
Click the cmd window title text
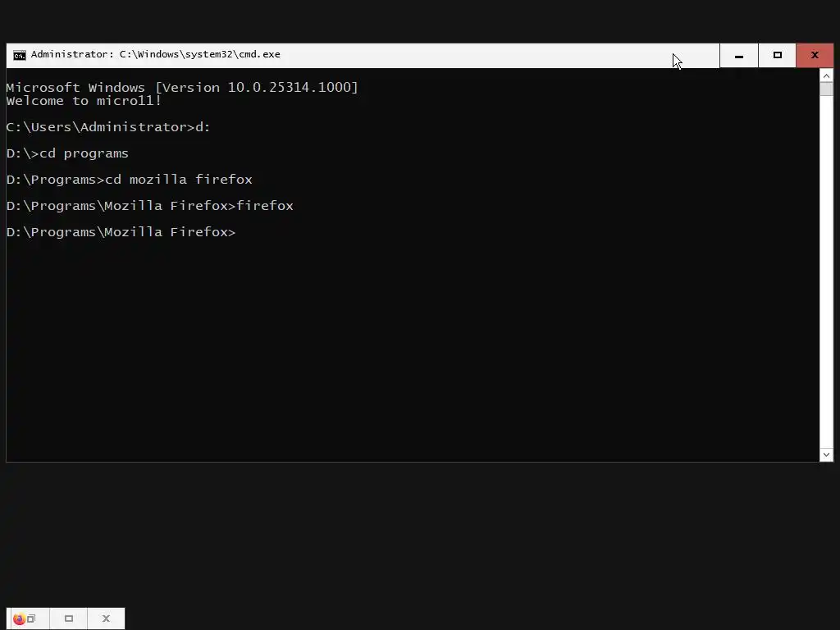click(x=155, y=55)
